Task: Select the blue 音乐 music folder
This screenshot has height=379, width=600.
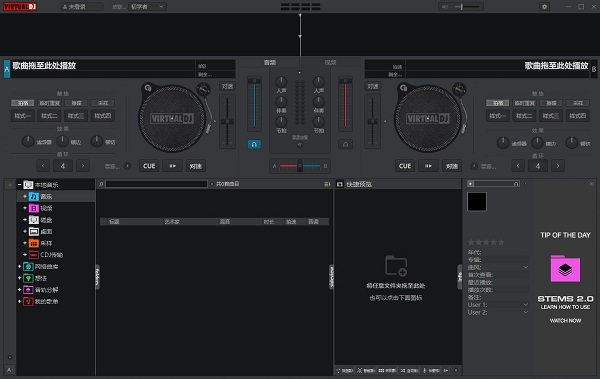Action: pos(34,196)
